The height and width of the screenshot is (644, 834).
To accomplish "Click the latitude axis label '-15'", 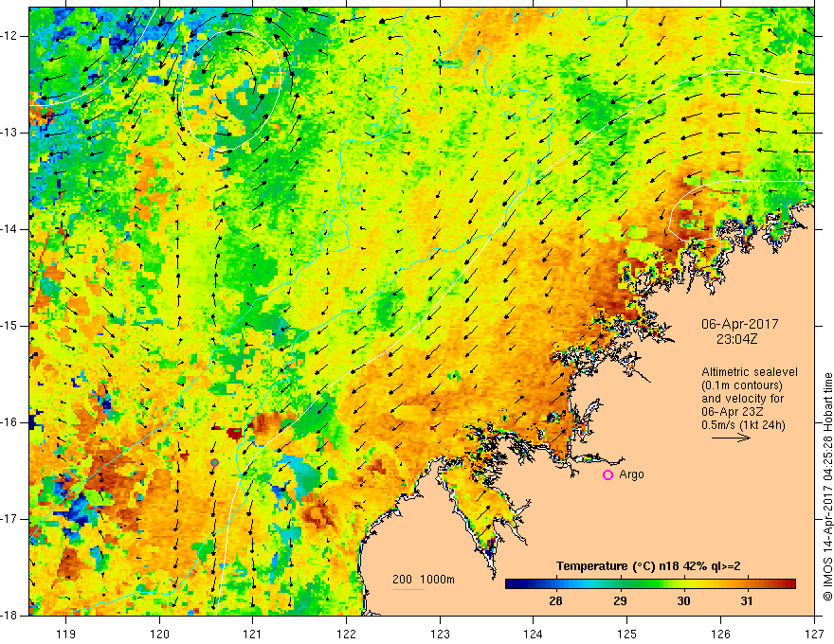I will point(10,326).
